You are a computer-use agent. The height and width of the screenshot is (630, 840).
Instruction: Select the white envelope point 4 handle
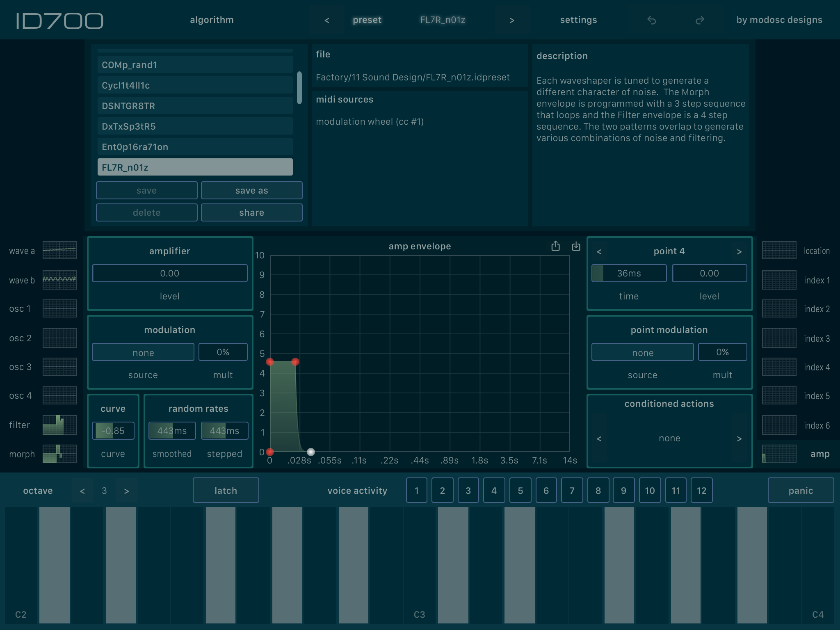(311, 452)
